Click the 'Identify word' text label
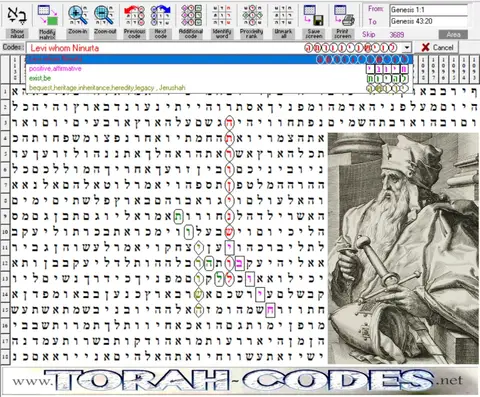Viewport: 480px width, 397px height. (222, 33)
